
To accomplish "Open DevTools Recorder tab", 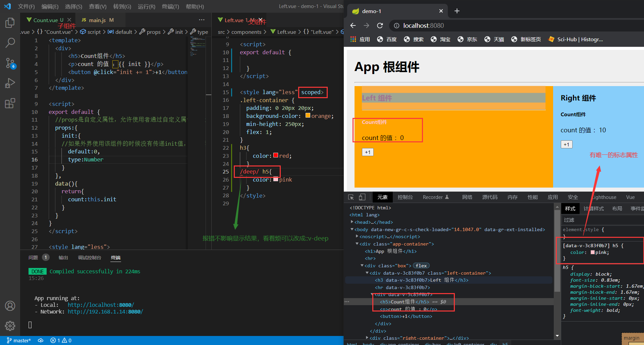I will [436, 197].
